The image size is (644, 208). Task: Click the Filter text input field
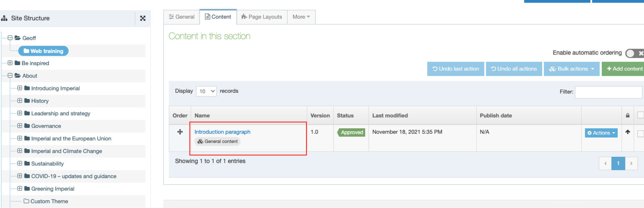(608, 92)
